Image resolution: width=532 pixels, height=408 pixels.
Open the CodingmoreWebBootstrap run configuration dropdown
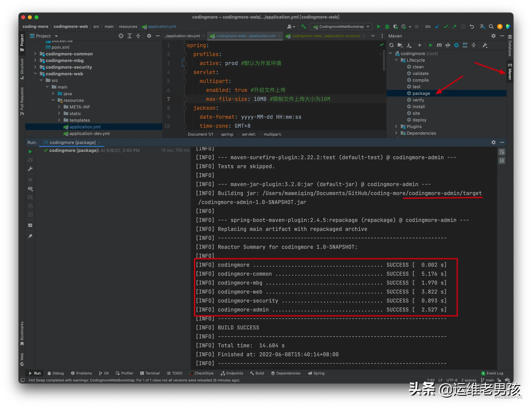(341, 26)
